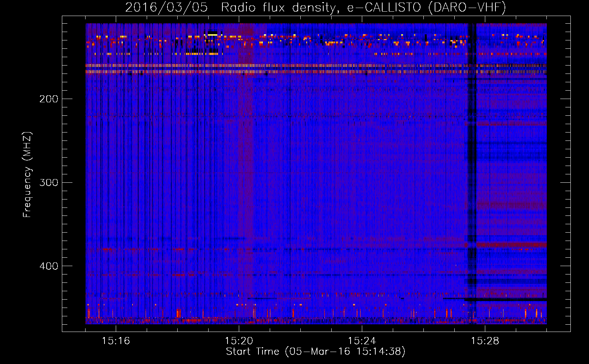The image size is (589, 364).
Task: Click the 15:24 time tick label
Action: click(x=362, y=341)
